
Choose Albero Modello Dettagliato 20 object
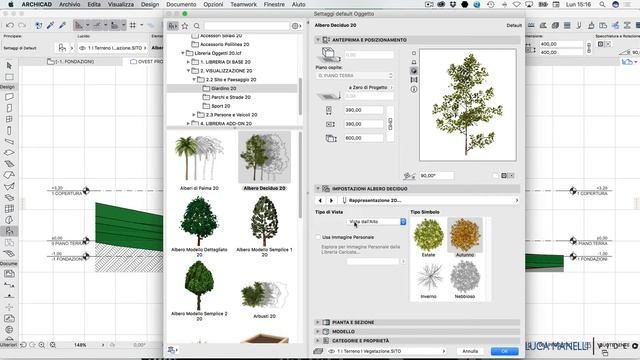pyautogui.click(x=199, y=226)
